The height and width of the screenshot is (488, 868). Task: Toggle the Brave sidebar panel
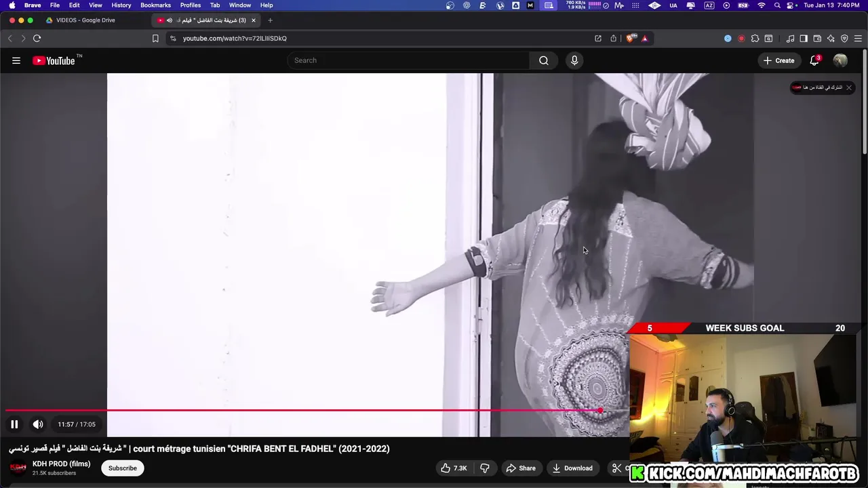(804, 39)
